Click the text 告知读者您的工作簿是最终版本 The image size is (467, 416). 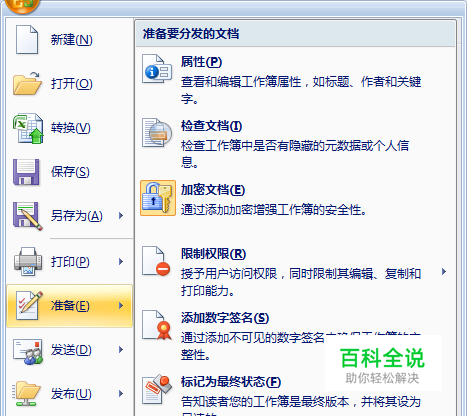click(x=265, y=402)
